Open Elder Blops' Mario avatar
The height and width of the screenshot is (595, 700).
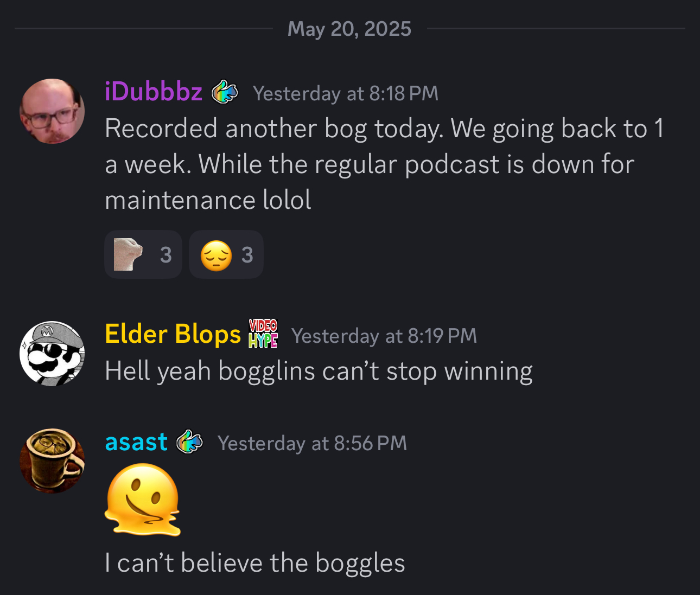52,354
